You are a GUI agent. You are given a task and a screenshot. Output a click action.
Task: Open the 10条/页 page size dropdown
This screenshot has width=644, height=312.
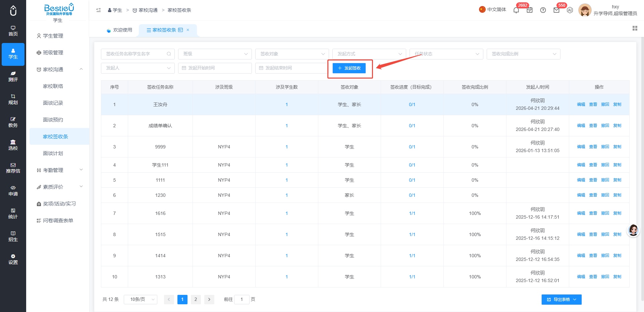(141, 299)
